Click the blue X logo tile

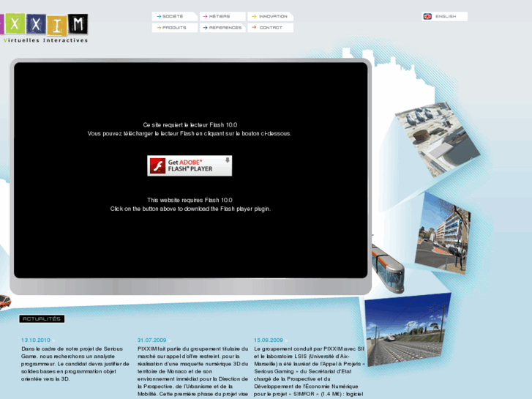36,23
